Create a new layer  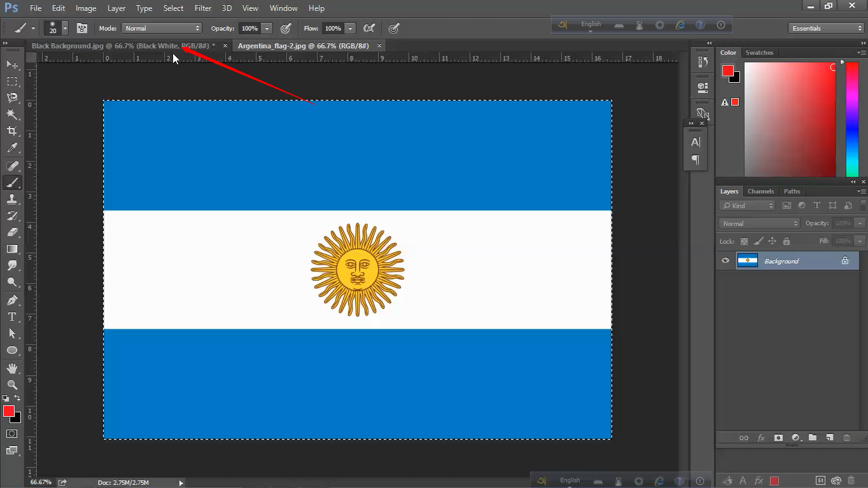tap(830, 438)
